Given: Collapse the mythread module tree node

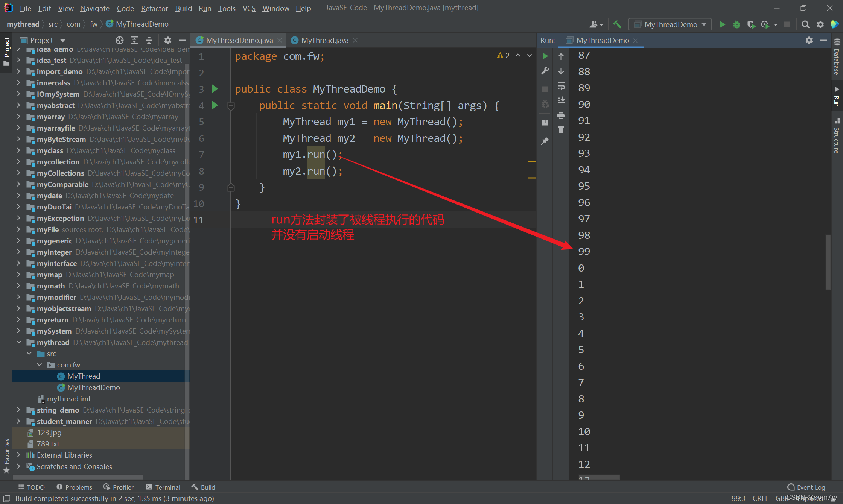Looking at the screenshot, I should point(19,342).
